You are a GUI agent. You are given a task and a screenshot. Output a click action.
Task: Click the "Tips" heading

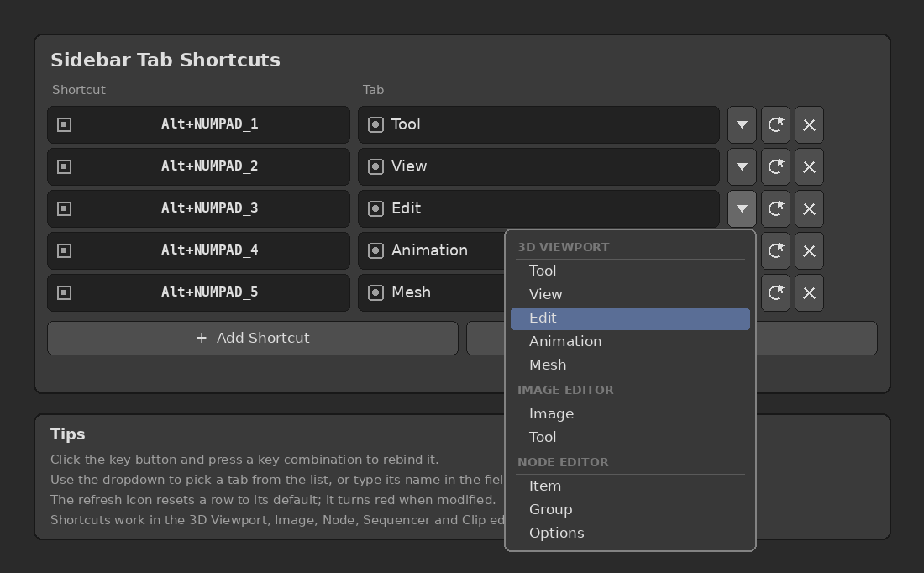pos(68,434)
